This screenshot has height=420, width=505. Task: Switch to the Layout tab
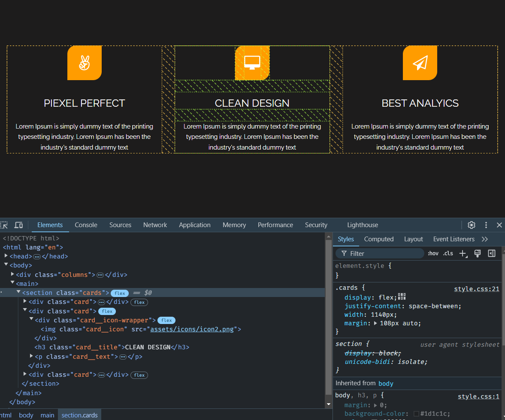414,239
